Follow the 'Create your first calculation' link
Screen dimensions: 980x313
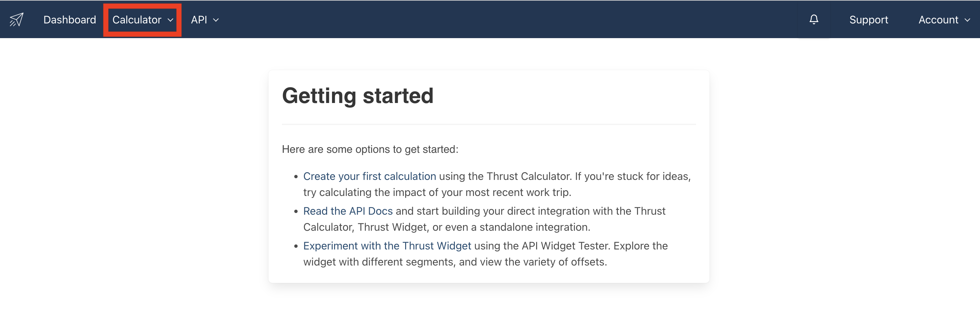click(369, 176)
